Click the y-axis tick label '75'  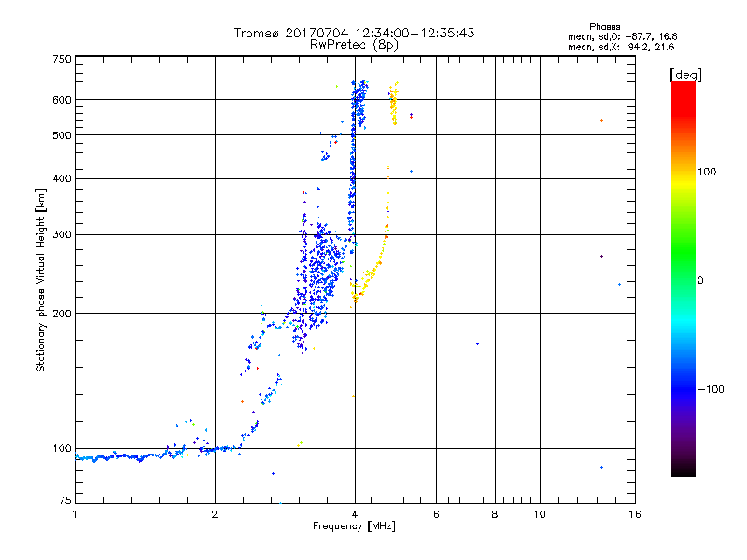[x=65, y=500]
